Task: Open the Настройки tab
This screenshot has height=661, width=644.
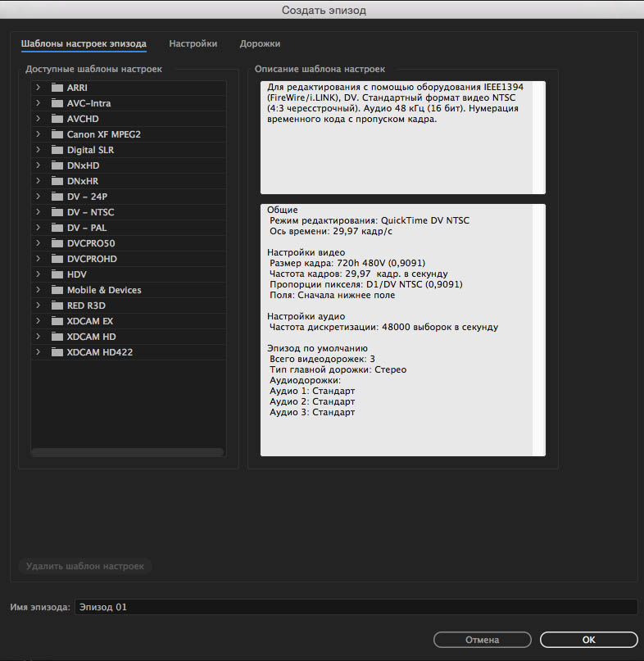Action: tap(193, 43)
